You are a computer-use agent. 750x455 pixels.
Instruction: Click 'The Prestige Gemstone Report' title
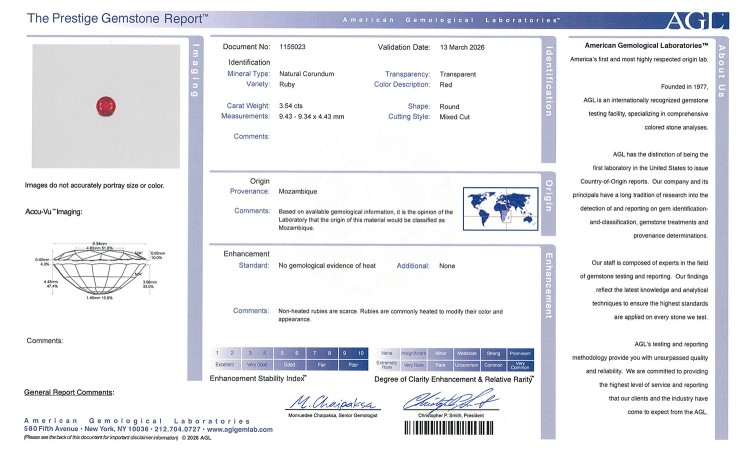pos(118,19)
